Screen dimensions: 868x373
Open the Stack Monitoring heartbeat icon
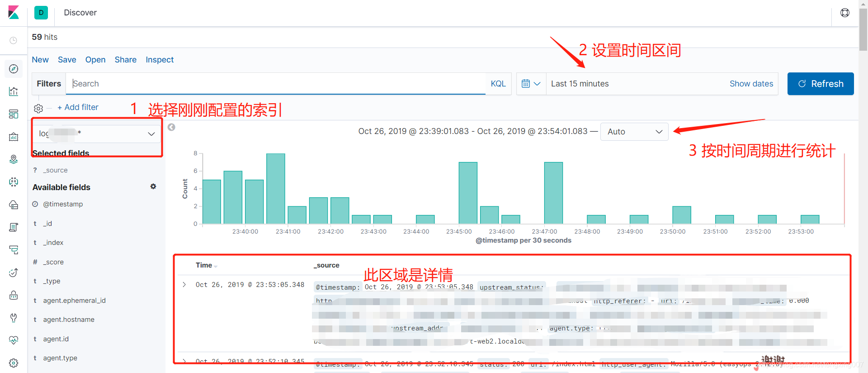14,340
